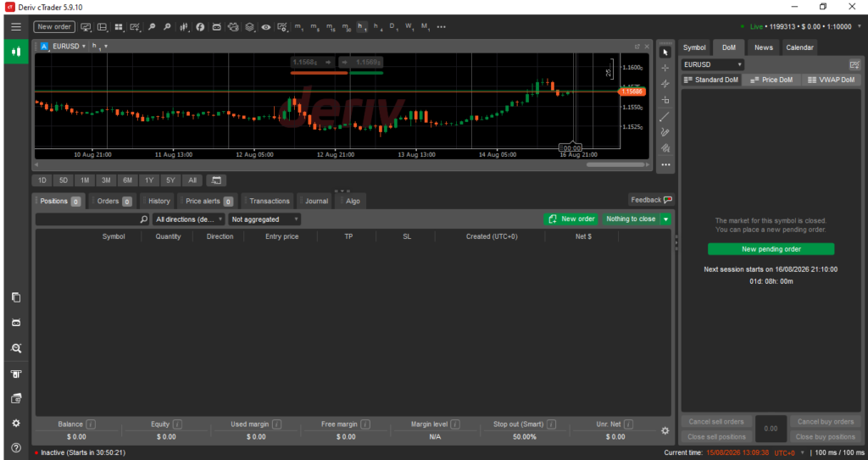Image resolution: width=868 pixels, height=460 pixels.
Task: Open the Copy section in left sidebar
Action: (16, 297)
